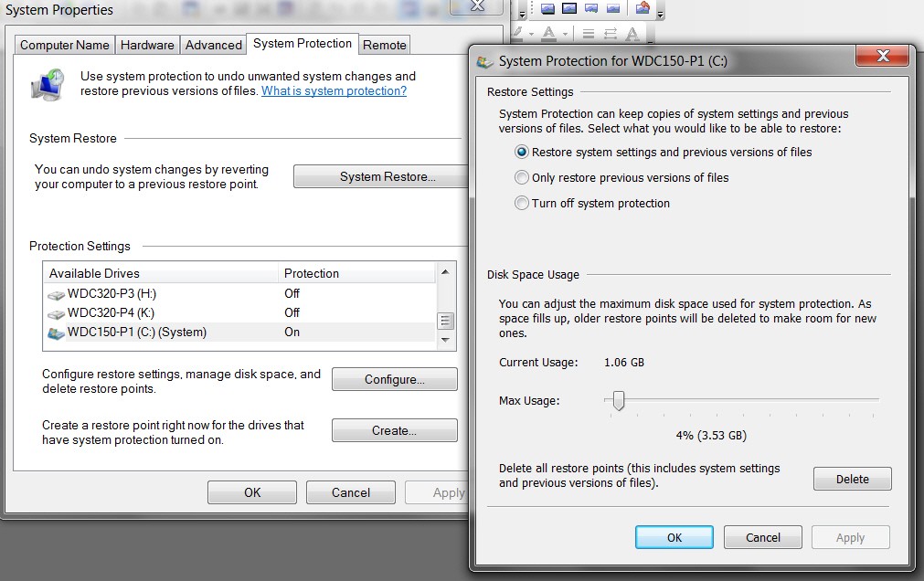Image resolution: width=924 pixels, height=581 pixels.
Task: Click the text direction arrows icon
Action: coord(611,34)
